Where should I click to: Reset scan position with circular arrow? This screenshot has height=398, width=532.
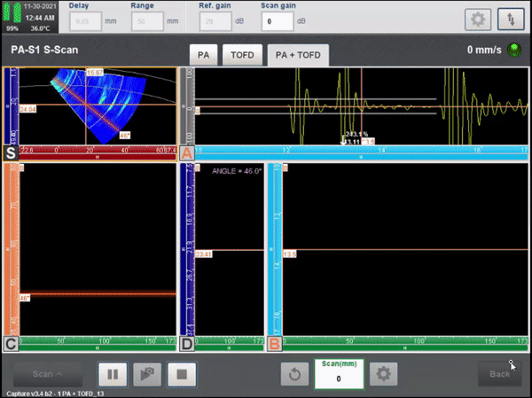pyautogui.click(x=295, y=374)
